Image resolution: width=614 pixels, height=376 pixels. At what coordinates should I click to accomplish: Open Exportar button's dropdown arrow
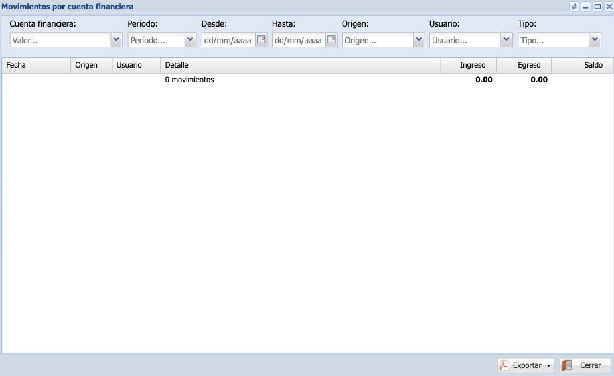[549, 366]
